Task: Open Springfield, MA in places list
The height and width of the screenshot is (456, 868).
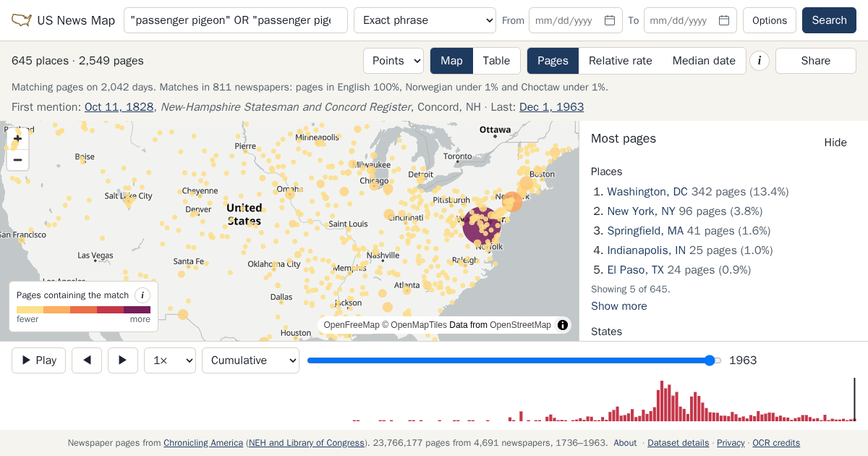Action: click(x=645, y=231)
